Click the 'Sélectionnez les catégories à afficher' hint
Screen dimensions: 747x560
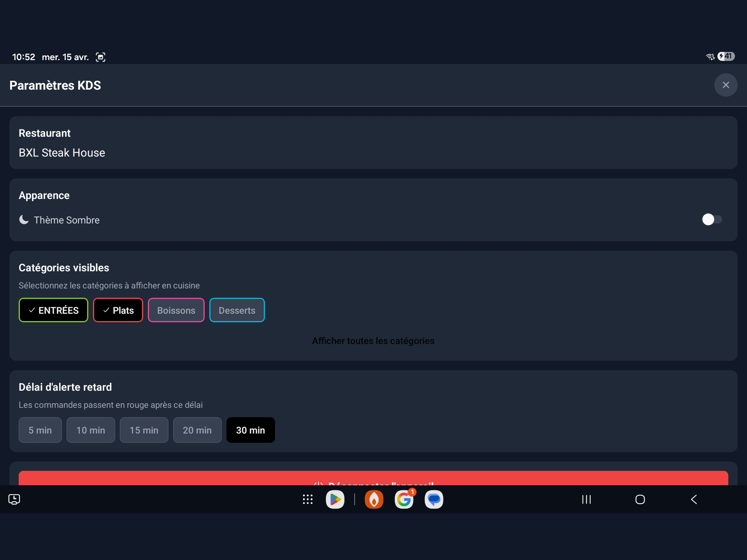(109, 285)
